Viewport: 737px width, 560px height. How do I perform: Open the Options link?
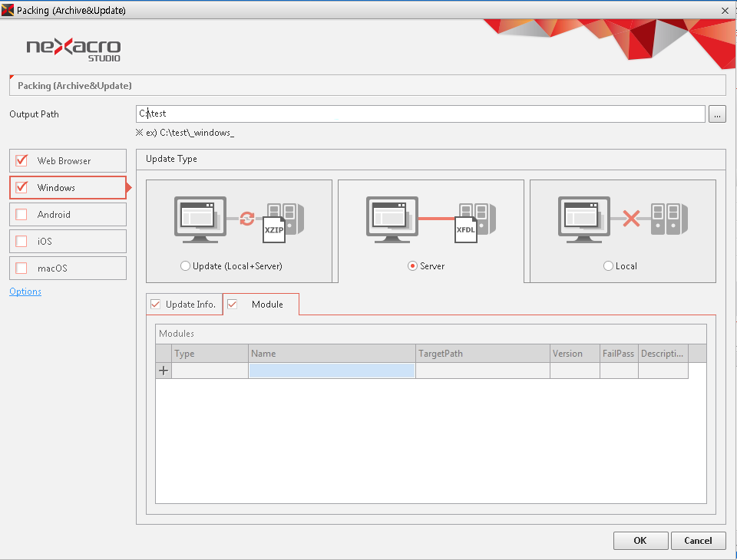point(25,292)
